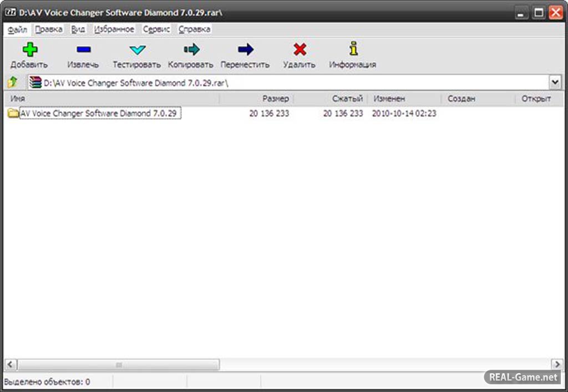Expand the address path dropdown arrow
The height and width of the screenshot is (392, 568).
point(555,82)
